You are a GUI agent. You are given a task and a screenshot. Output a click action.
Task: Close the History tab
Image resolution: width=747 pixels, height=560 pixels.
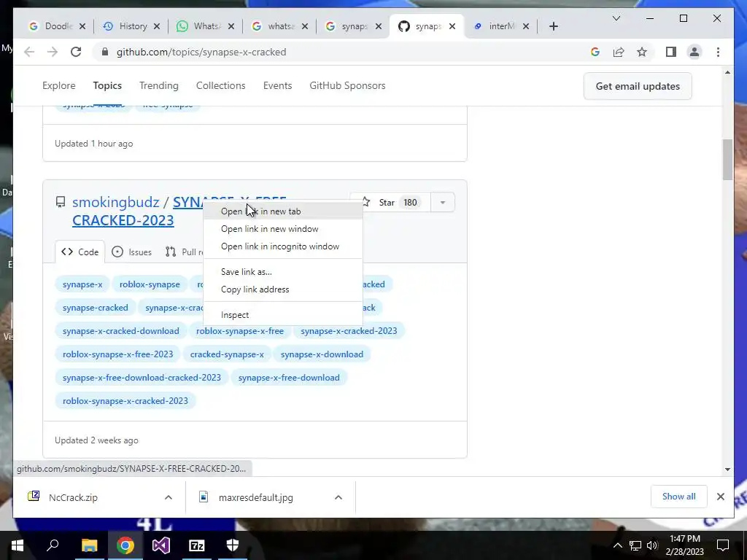tap(157, 26)
